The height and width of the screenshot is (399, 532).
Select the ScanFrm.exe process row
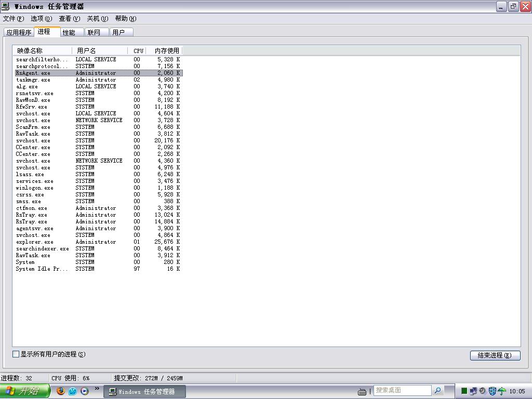98,127
